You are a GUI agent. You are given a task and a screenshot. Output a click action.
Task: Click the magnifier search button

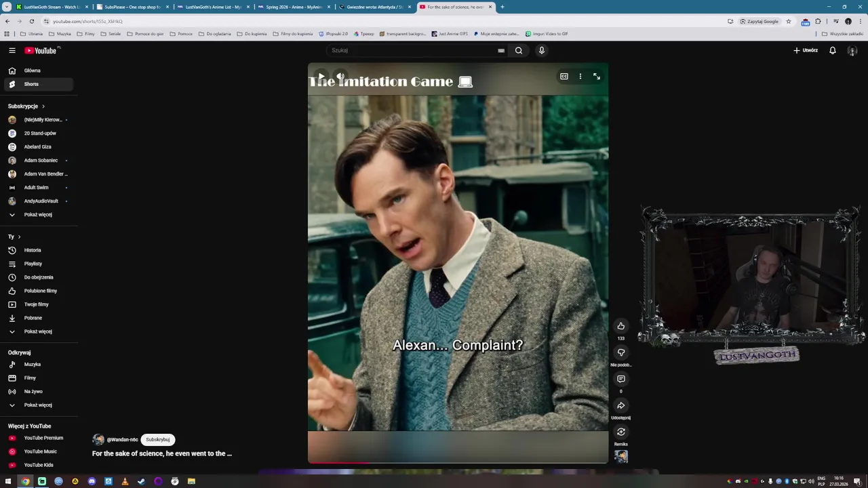[519, 50]
